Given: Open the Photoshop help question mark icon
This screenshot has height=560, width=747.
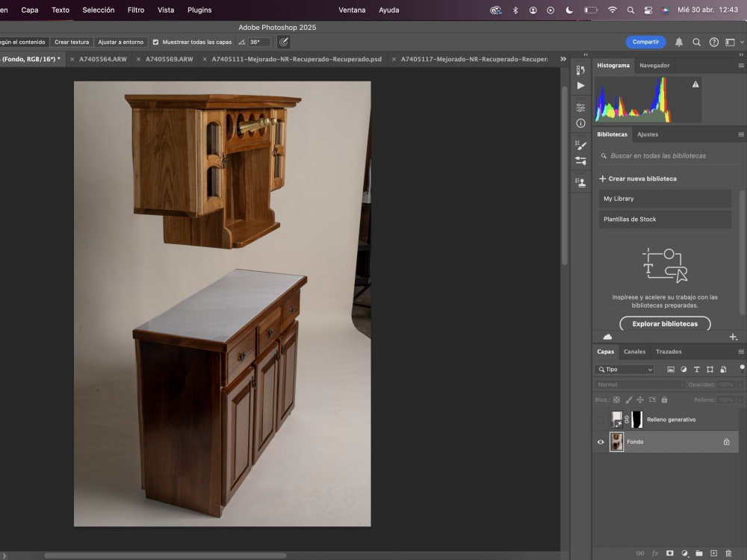Looking at the screenshot, I should 713,42.
